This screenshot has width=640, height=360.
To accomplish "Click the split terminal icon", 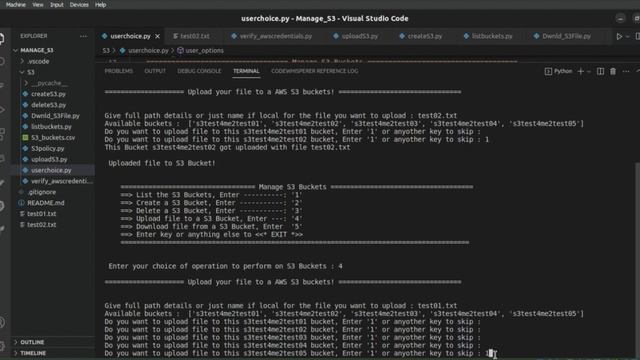I will tap(600, 71).
